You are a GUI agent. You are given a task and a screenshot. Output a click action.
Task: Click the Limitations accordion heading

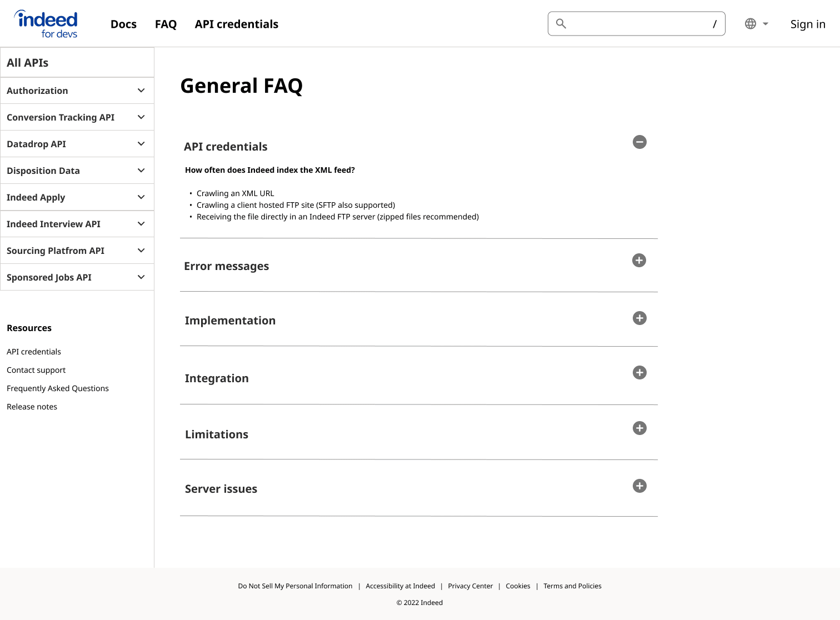(217, 434)
